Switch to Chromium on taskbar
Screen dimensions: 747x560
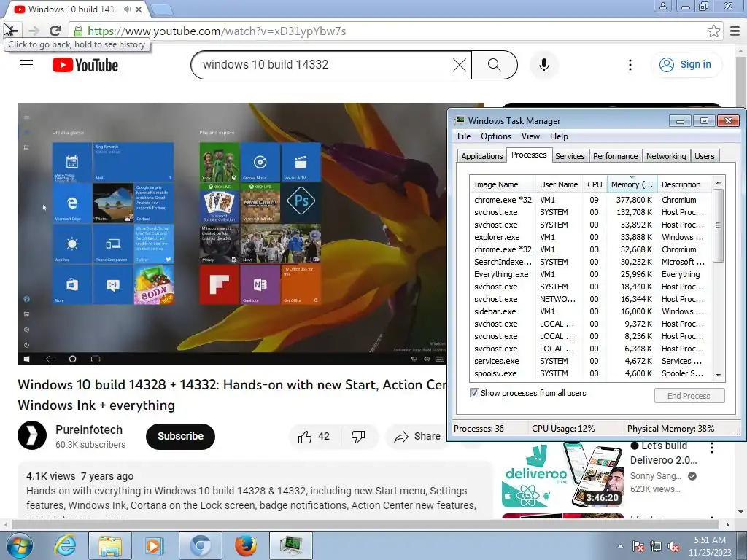coord(200,545)
